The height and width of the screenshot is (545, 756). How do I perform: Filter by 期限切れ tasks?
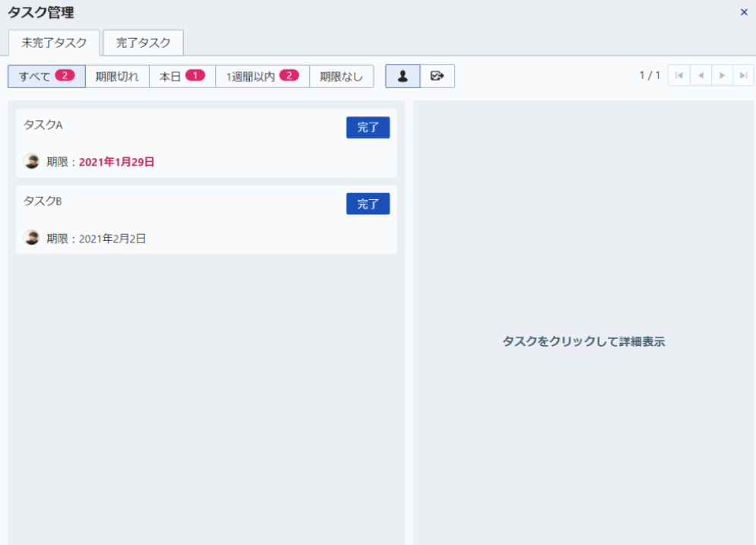(117, 76)
